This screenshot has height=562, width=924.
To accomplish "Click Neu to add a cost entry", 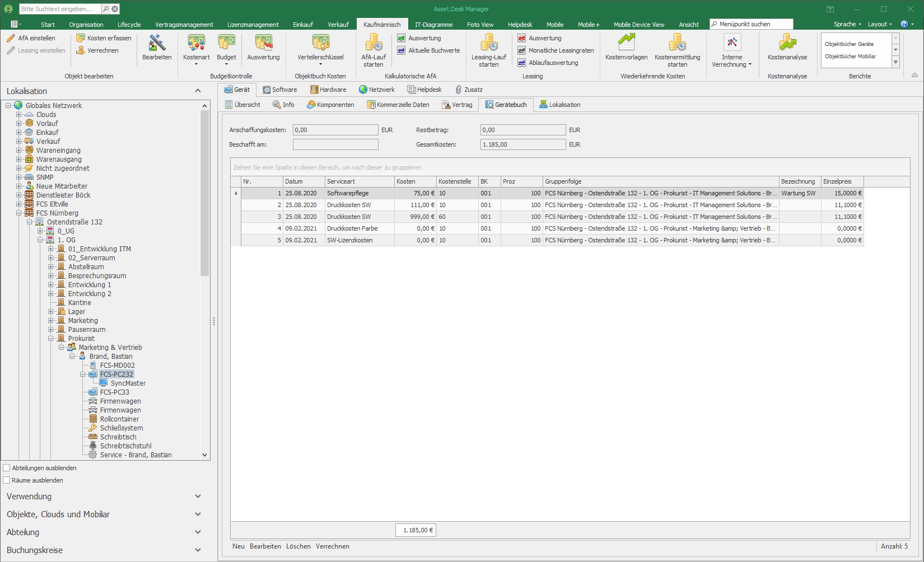I will (x=239, y=546).
